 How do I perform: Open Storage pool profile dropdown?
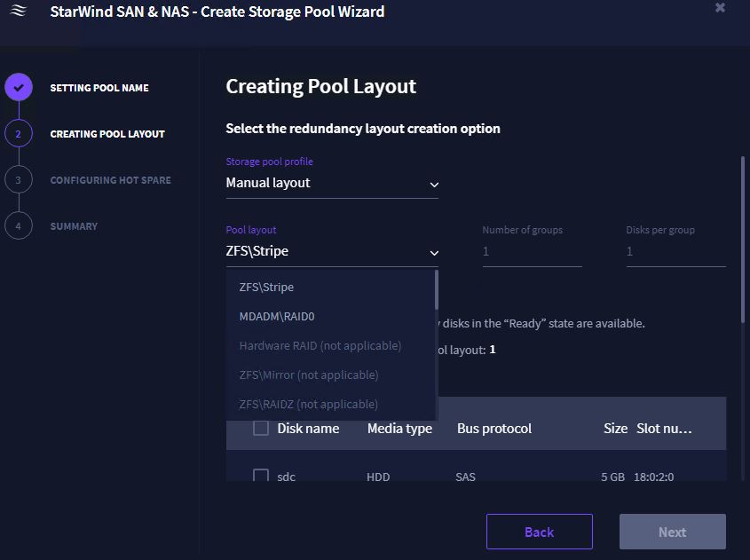(x=332, y=183)
